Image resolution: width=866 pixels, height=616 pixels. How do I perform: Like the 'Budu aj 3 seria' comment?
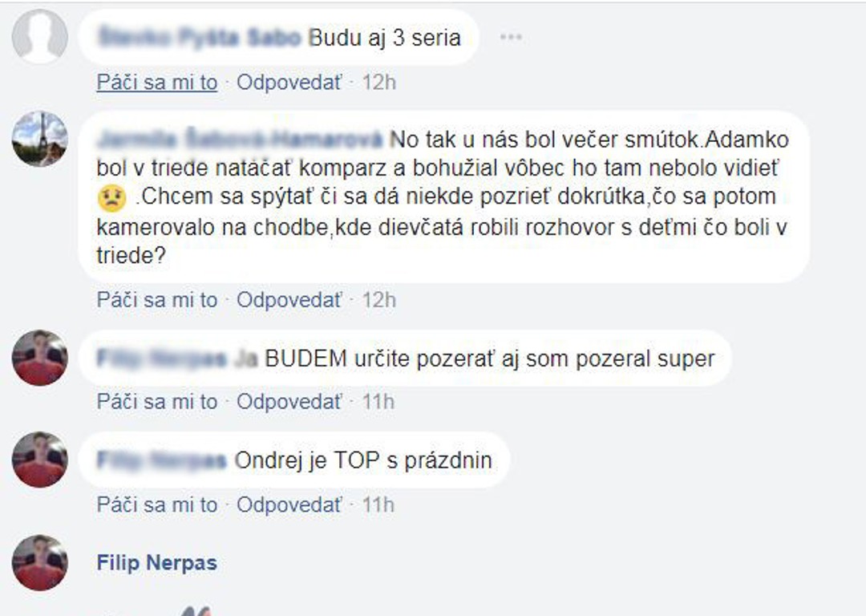157,83
